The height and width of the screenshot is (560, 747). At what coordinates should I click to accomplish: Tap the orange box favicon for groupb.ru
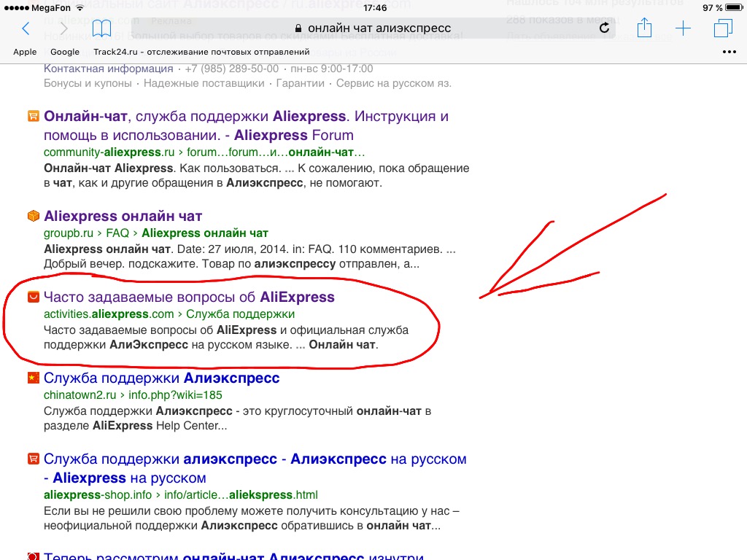point(34,216)
